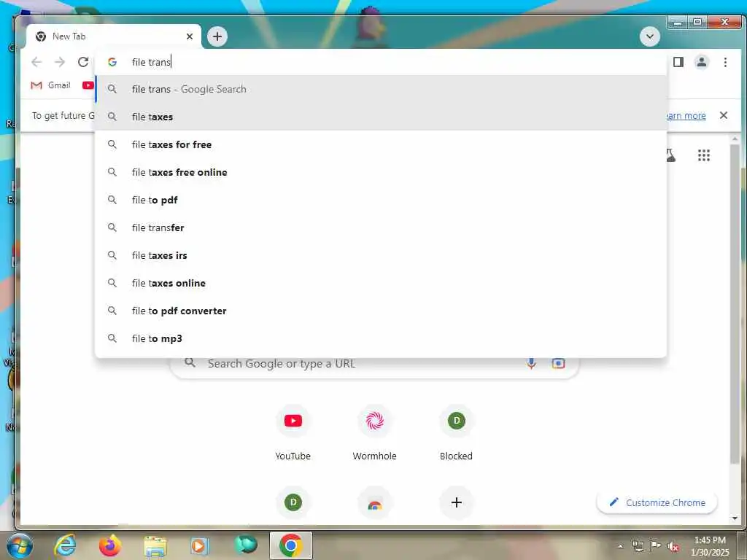Dismiss the infobar with its X
The width and height of the screenshot is (747, 560).
click(x=724, y=115)
